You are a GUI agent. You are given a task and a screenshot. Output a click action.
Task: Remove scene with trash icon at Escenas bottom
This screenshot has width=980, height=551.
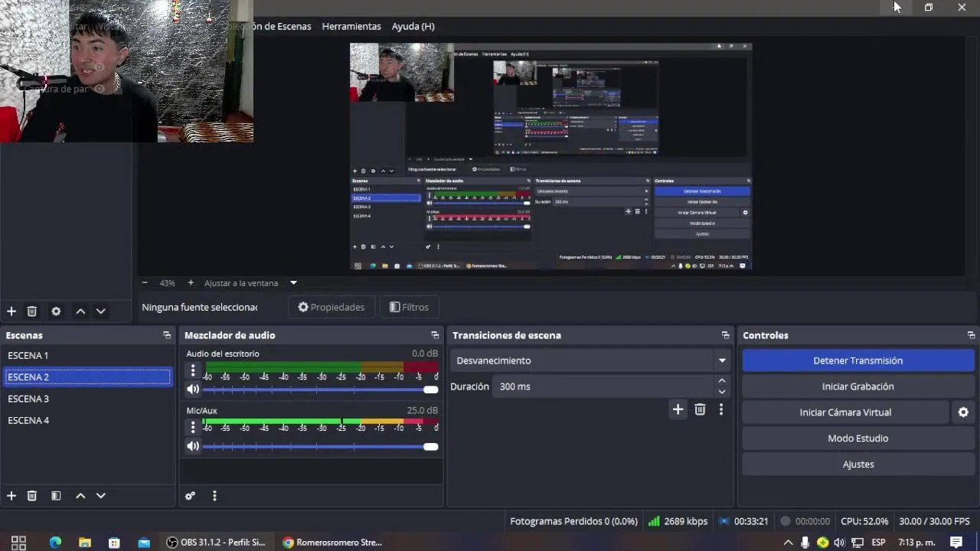[32, 496]
